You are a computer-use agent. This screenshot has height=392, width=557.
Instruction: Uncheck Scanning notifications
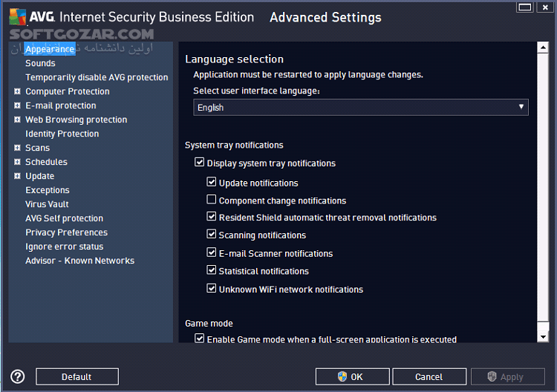212,234
